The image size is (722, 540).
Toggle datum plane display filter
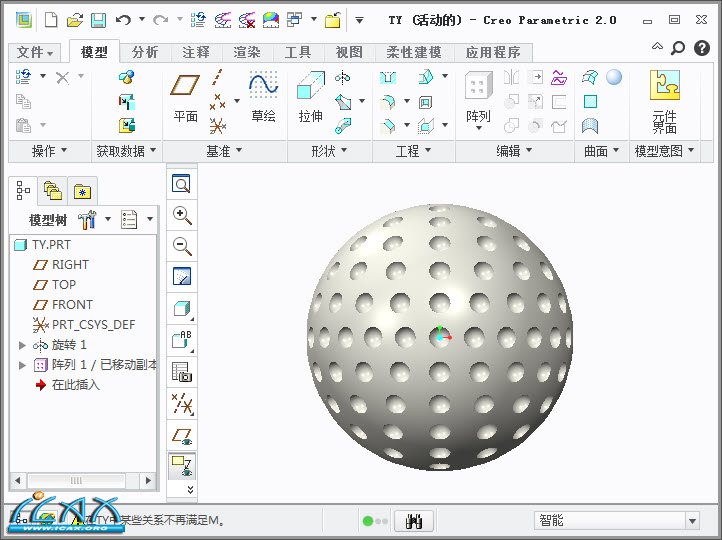coord(182,435)
